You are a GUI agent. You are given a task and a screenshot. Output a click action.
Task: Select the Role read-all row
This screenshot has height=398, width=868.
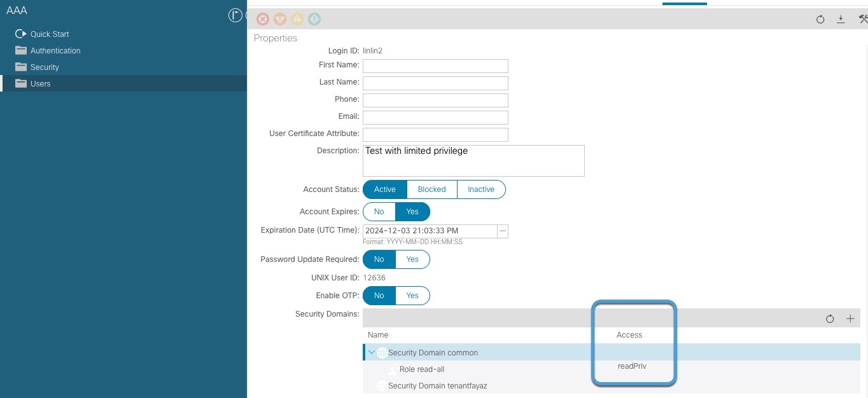[x=612, y=369]
